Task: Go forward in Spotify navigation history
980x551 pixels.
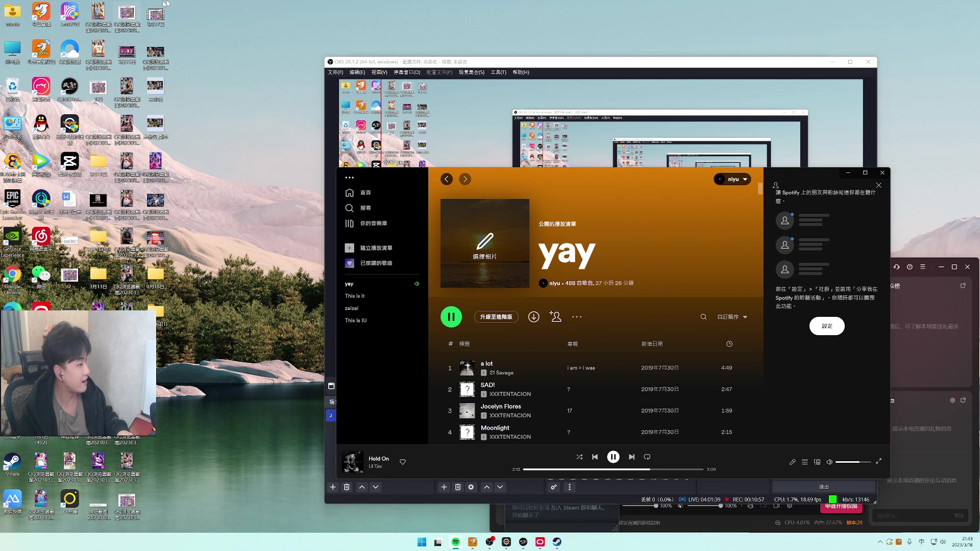Action: tap(465, 179)
